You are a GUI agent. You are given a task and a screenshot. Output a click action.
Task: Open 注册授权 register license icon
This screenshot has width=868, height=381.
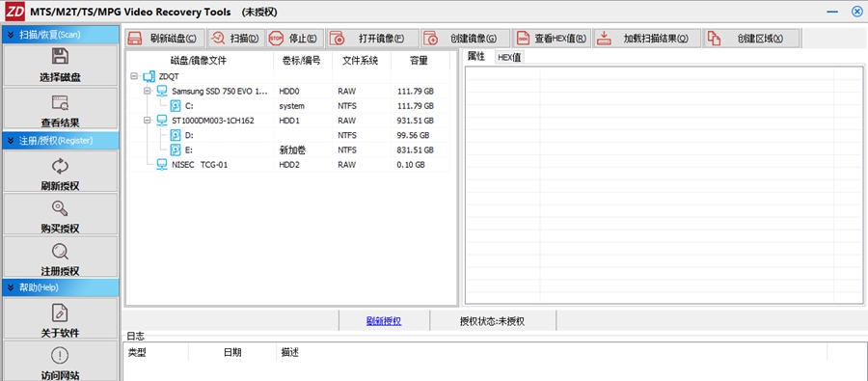(x=60, y=252)
